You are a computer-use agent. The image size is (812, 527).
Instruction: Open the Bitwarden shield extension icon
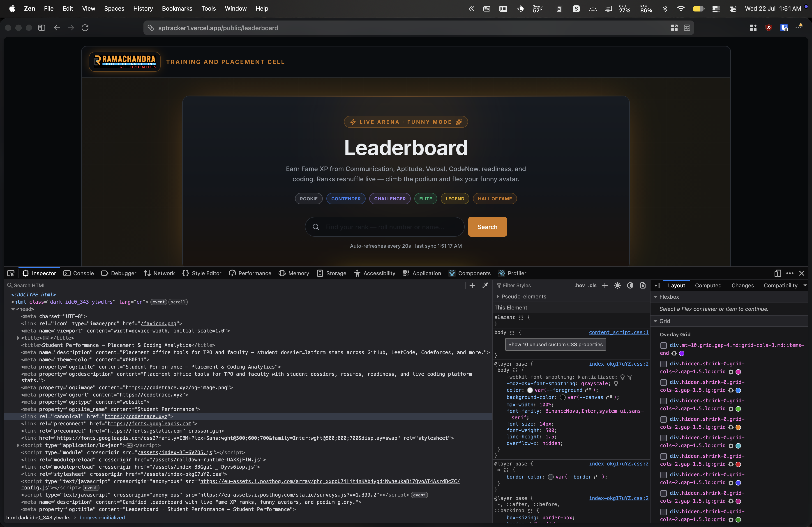784,27
